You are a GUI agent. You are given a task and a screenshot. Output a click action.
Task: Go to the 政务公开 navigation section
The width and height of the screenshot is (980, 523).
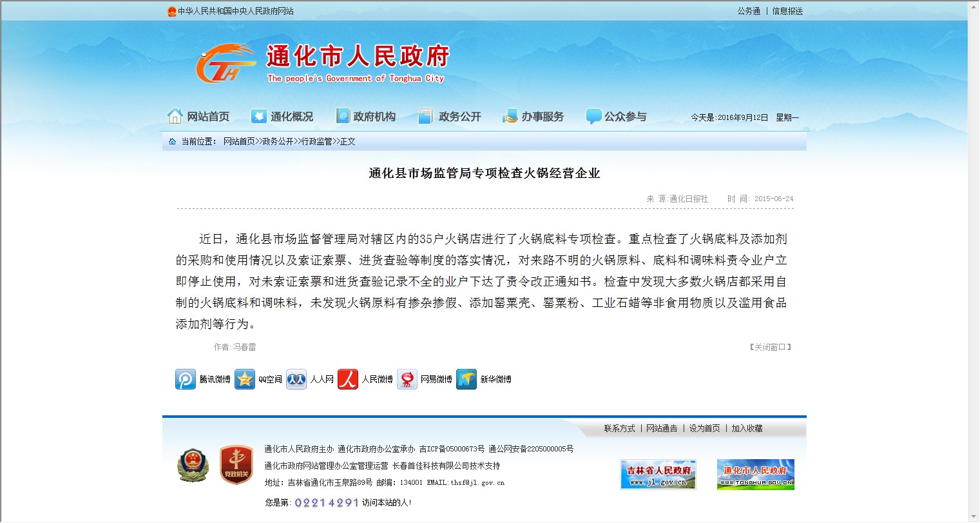450,117
